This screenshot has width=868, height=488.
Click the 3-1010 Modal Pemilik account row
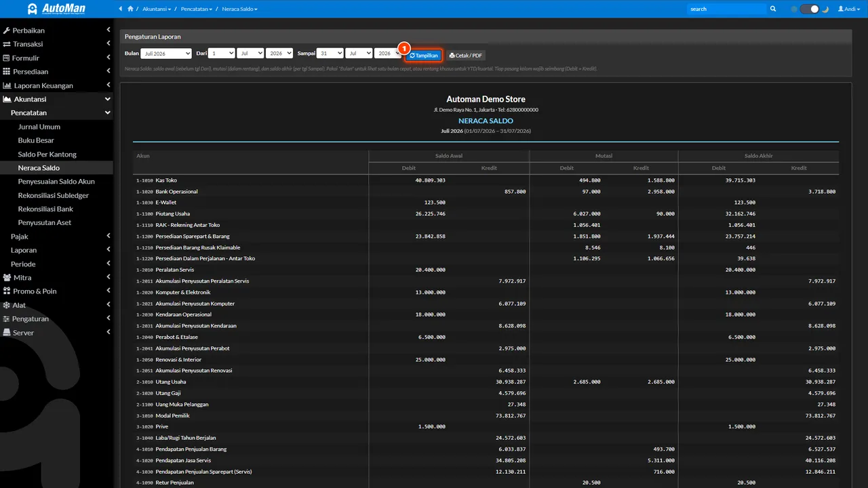pyautogui.click(x=486, y=415)
